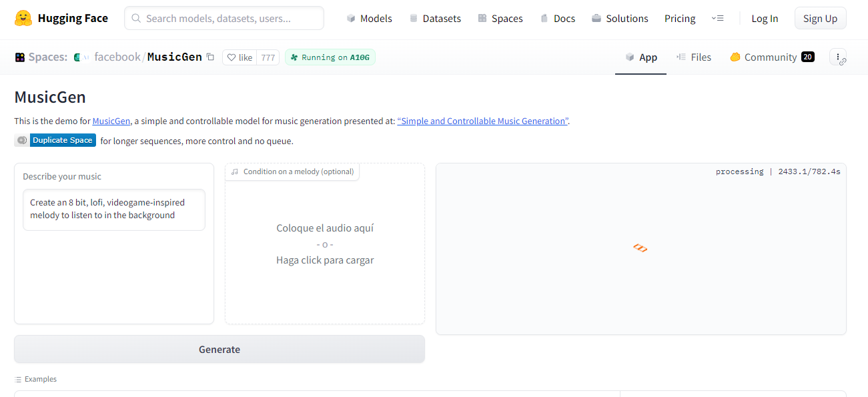
Task: Open the Docs navigation item
Action: pyautogui.click(x=558, y=19)
